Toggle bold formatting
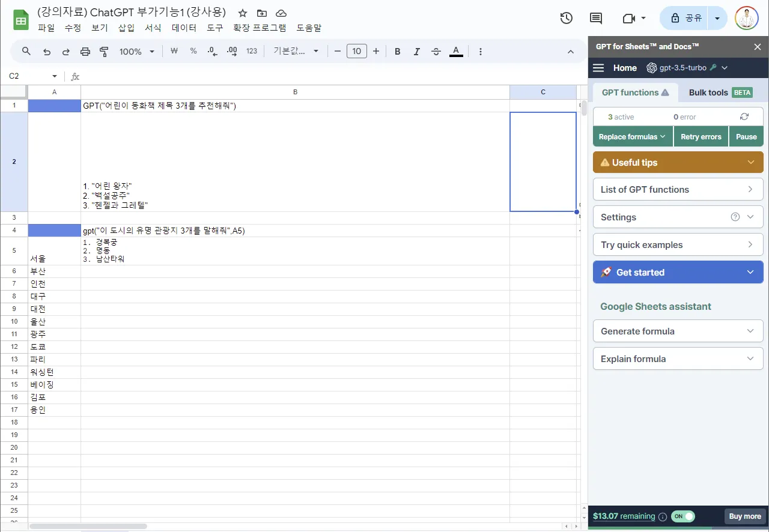Viewport: 769px width, 532px height. pyautogui.click(x=398, y=52)
